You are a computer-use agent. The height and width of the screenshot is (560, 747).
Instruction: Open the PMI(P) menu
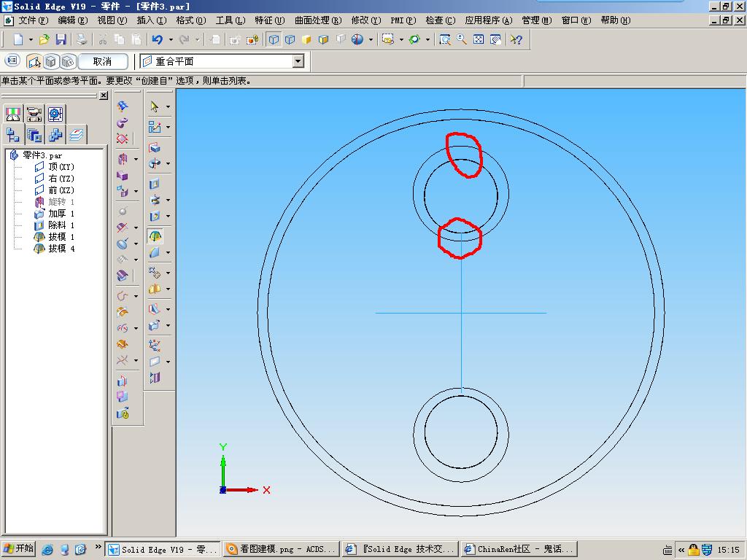[403, 20]
